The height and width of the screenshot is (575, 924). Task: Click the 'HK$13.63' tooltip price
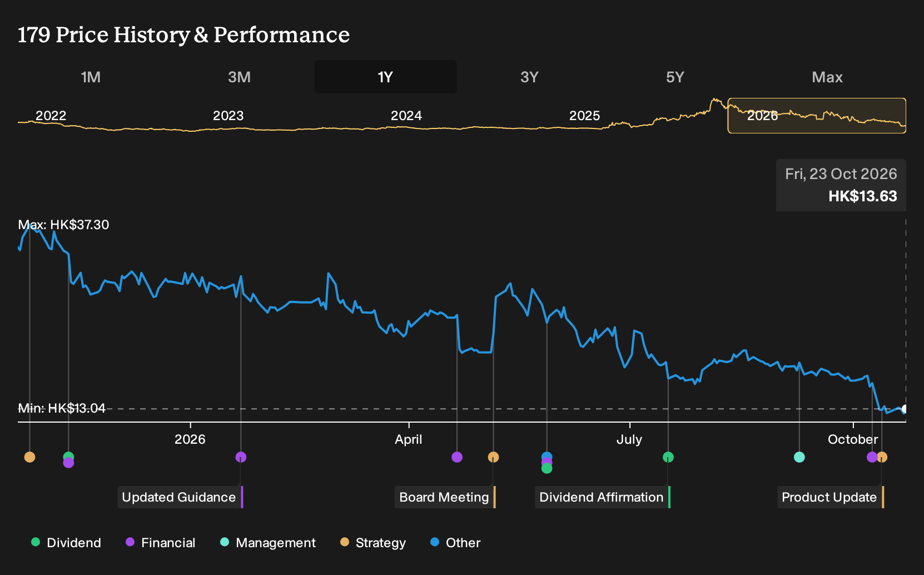(x=863, y=196)
